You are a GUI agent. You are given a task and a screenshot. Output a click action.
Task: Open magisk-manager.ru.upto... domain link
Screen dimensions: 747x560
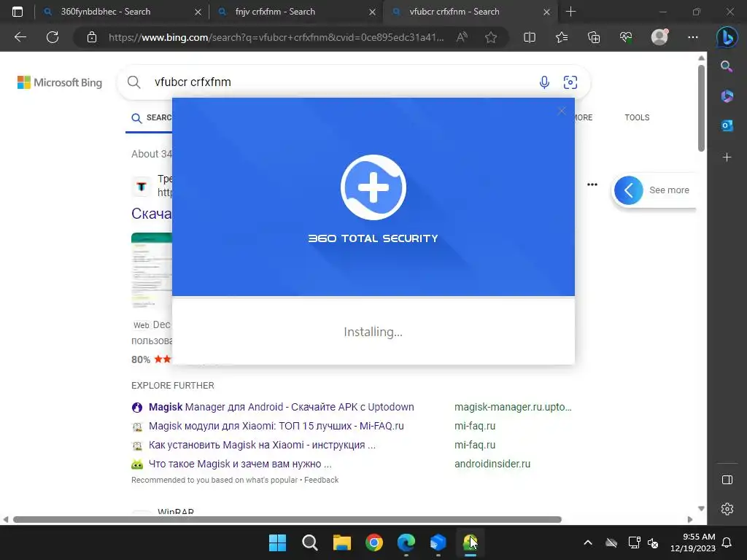click(513, 407)
